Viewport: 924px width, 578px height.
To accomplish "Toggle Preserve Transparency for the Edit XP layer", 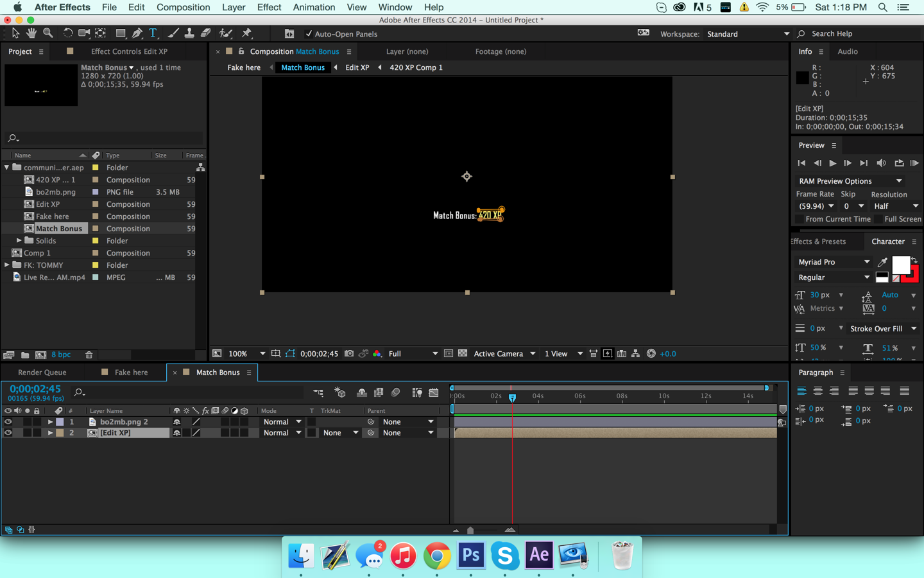I will coord(312,433).
